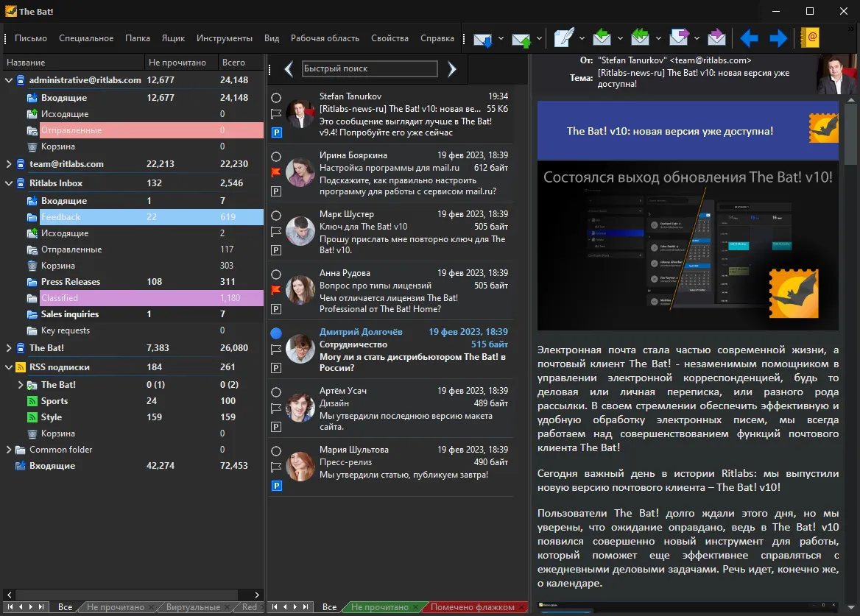
Task: Collapse the Ritlabs Inbox account tree
Action: tap(9, 183)
